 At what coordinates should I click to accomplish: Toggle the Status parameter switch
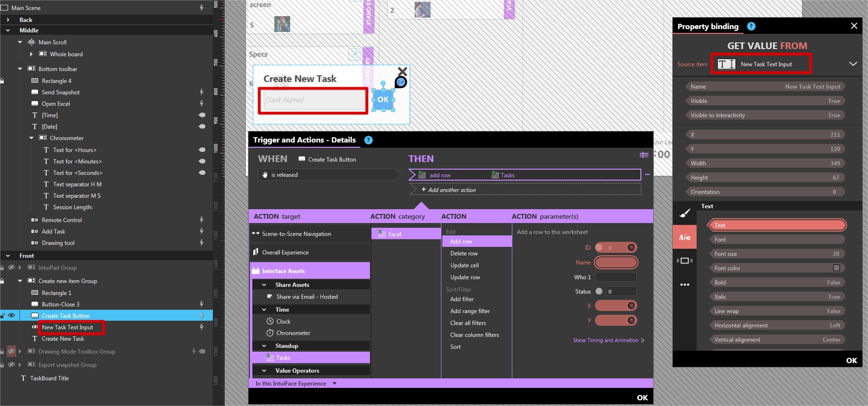(x=599, y=291)
